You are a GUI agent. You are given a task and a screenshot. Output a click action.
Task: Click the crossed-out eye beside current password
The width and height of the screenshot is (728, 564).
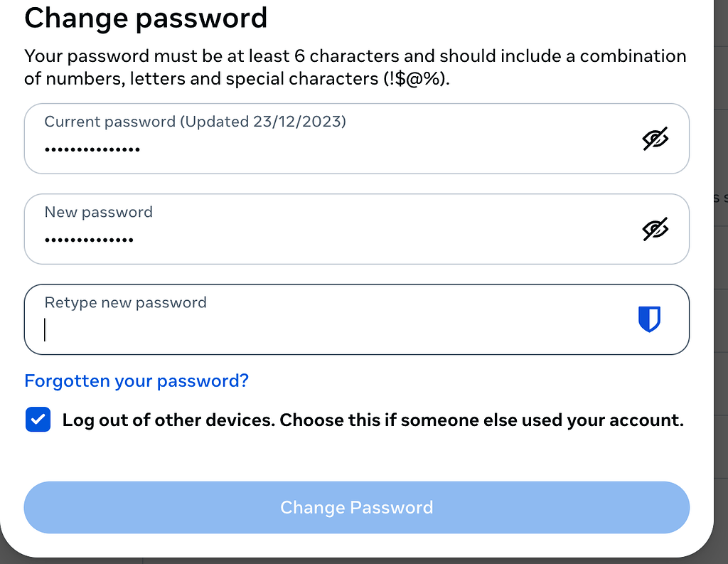click(655, 138)
